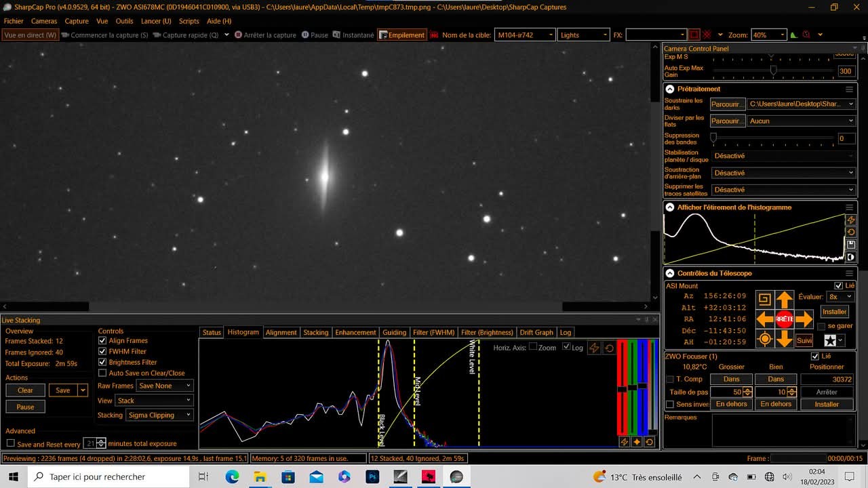Enable Auto Save on Clear/Close
This screenshot has width=868, height=488.
103,373
